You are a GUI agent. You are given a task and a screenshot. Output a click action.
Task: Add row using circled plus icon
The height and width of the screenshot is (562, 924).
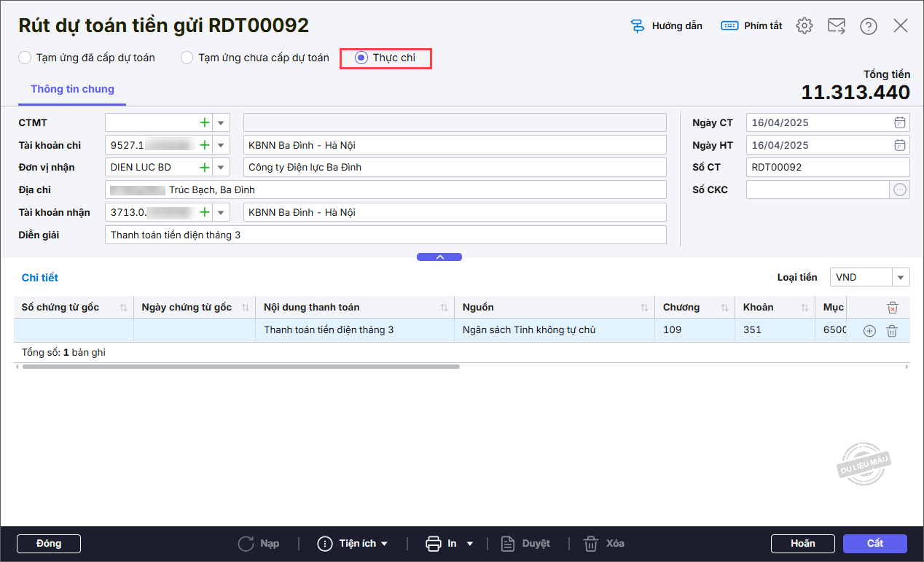point(869,331)
